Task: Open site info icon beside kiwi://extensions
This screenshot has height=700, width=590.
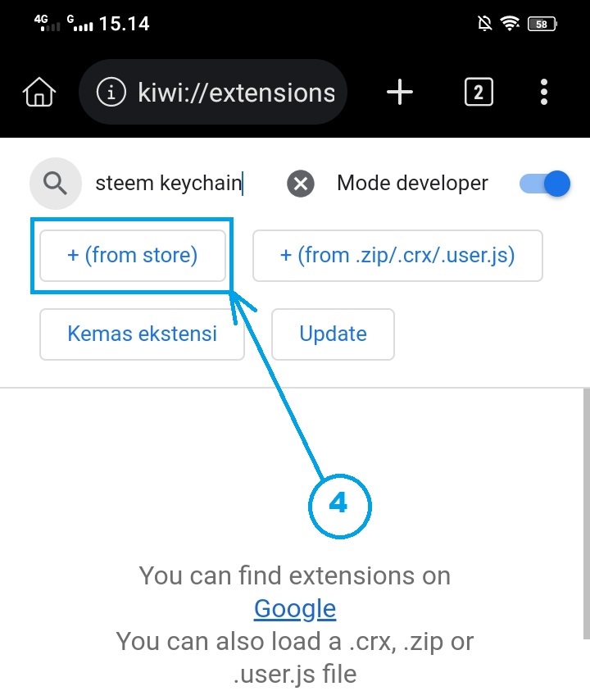Action: 111,93
